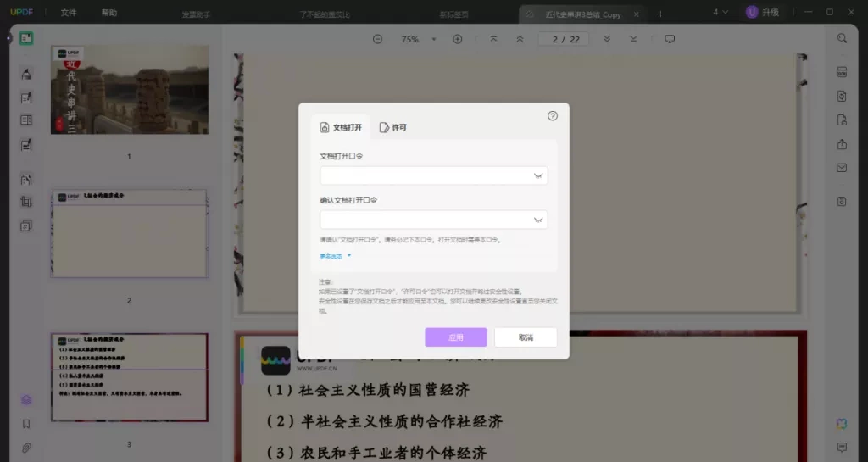Open the Form preparation tool icon
This screenshot has width=868, height=462.
point(26,120)
